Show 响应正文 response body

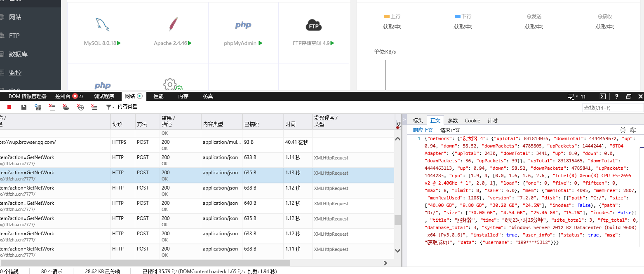423,130
